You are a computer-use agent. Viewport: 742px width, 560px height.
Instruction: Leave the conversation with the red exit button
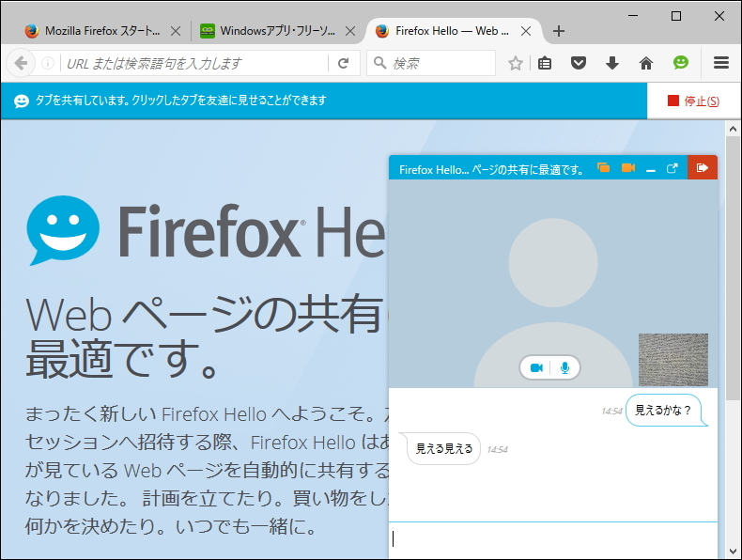coord(703,167)
